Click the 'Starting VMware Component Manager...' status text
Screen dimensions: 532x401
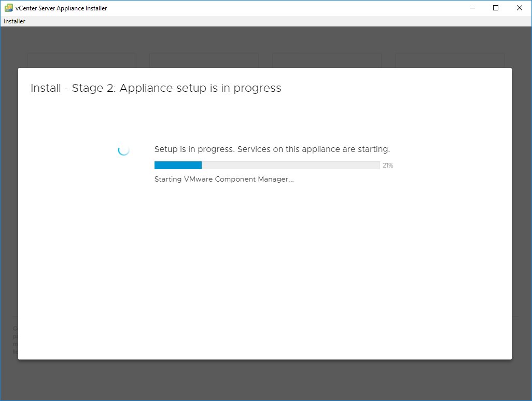click(x=224, y=179)
